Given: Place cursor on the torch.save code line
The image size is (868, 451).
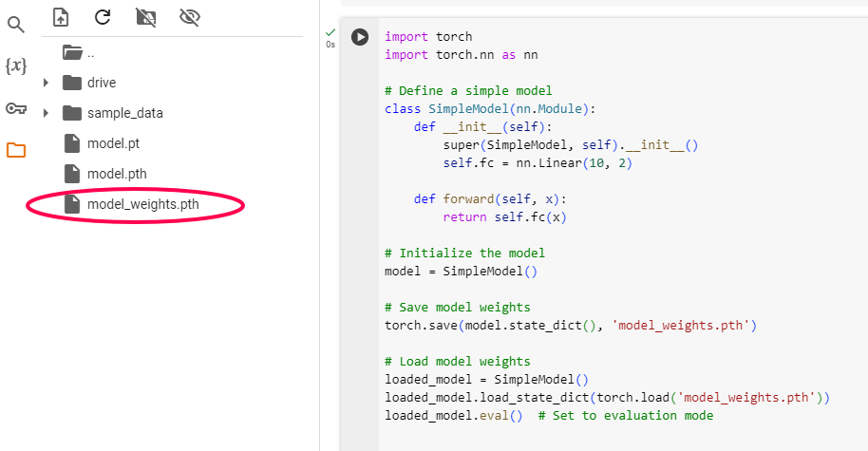Looking at the screenshot, I should pyautogui.click(x=570, y=326).
